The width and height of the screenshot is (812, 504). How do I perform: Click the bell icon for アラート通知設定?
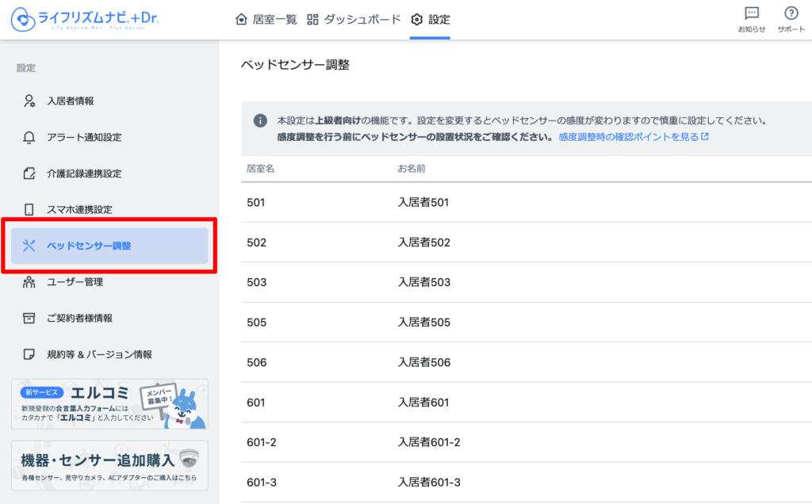[x=29, y=137]
